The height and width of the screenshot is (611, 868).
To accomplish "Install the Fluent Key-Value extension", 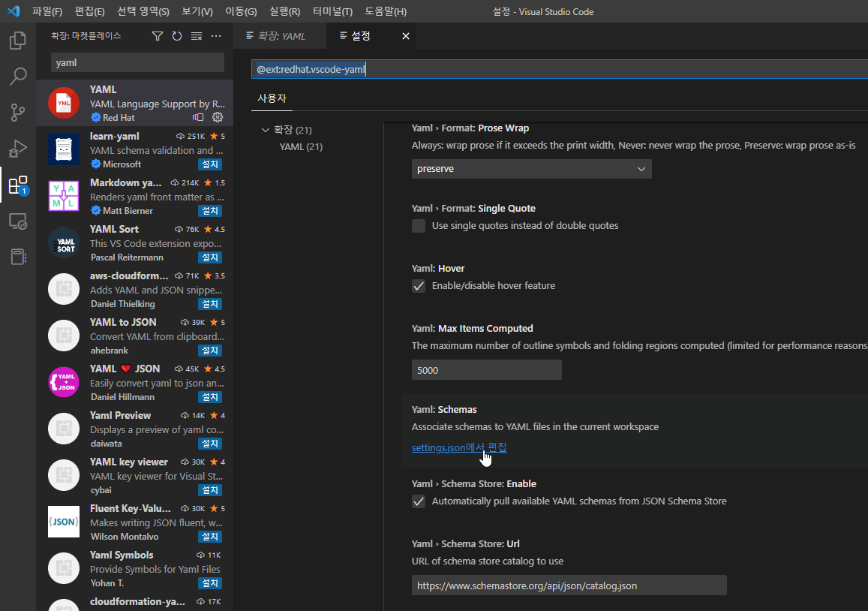I will point(210,537).
